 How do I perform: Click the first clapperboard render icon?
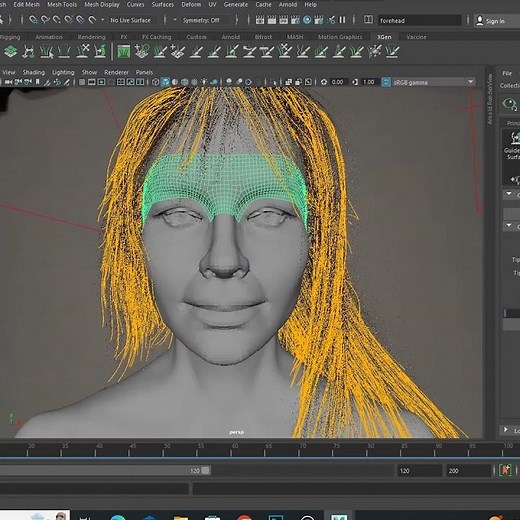(x=260, y=20)
